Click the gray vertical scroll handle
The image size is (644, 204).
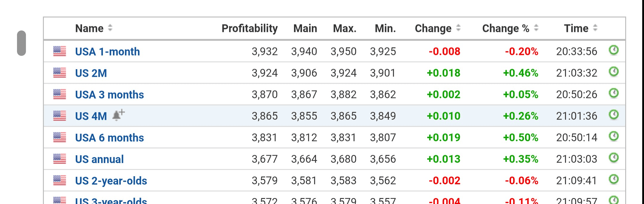(21, 43)
